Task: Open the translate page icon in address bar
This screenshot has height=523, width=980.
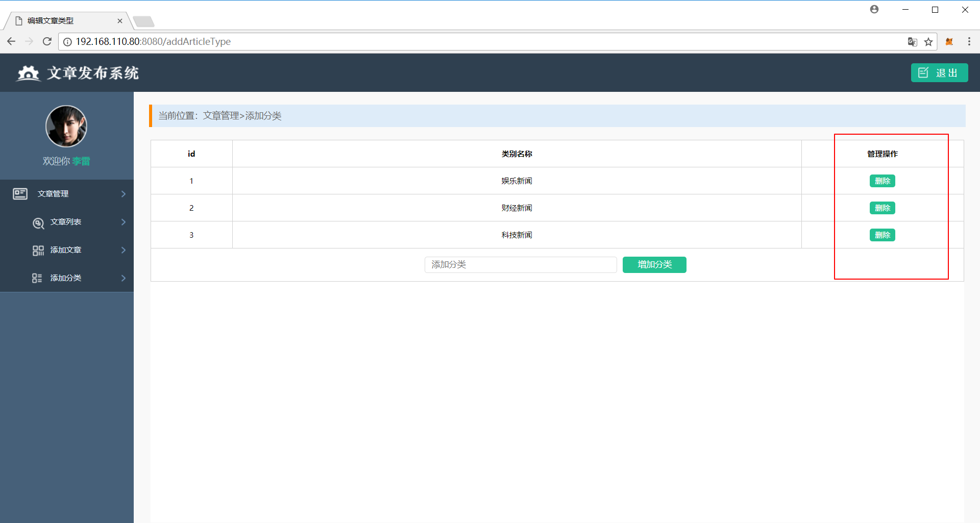Action: tap(913, 42)
